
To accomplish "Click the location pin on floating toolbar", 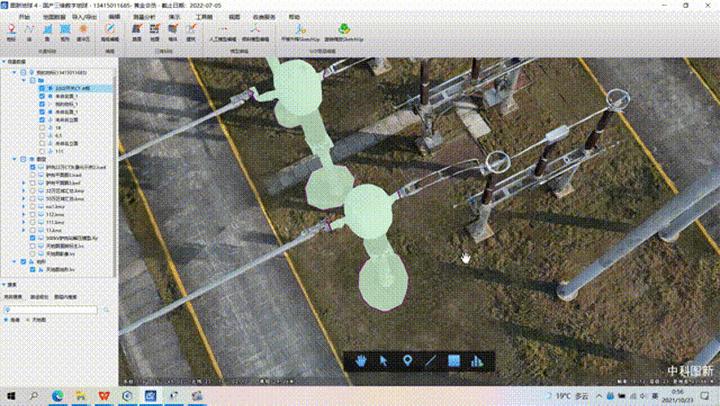I will 407,361.
